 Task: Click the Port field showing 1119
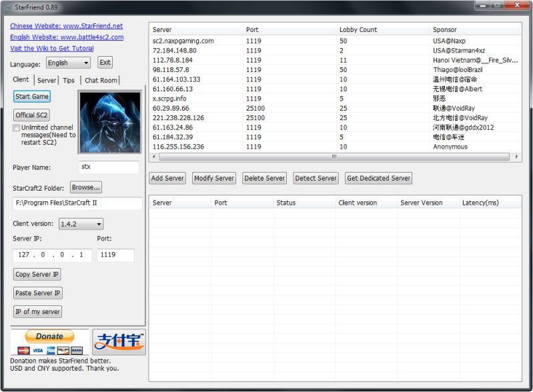115,255
